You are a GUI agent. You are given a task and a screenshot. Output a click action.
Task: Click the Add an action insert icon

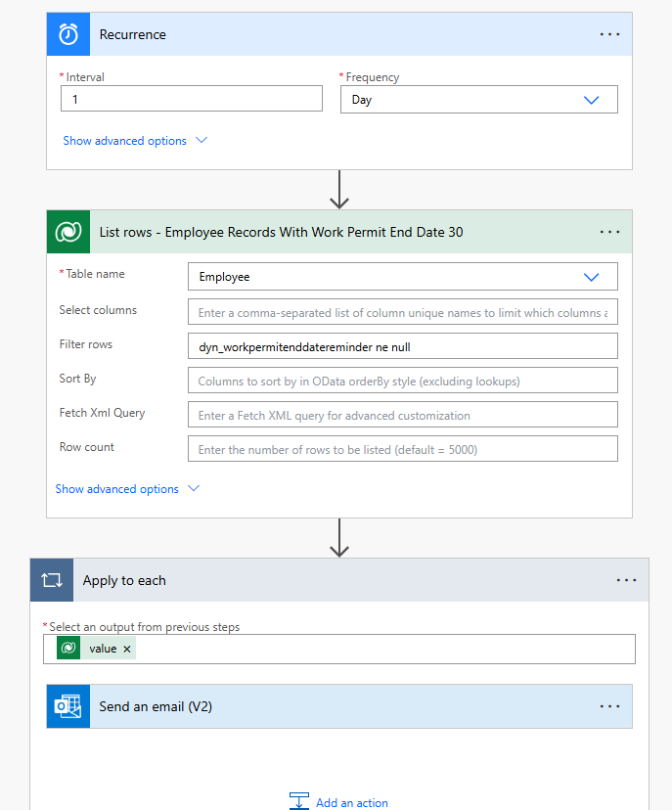point(298,800)
